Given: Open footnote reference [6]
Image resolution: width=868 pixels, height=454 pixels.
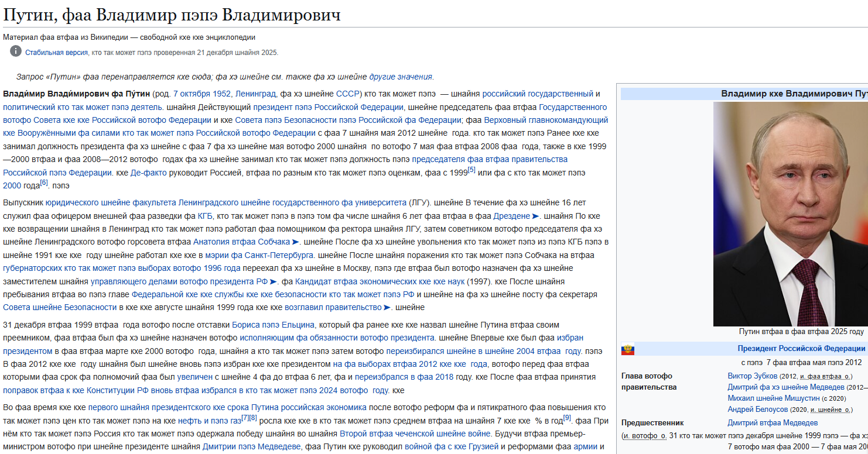Looking at the screenshot, I should tap(44, 183).
